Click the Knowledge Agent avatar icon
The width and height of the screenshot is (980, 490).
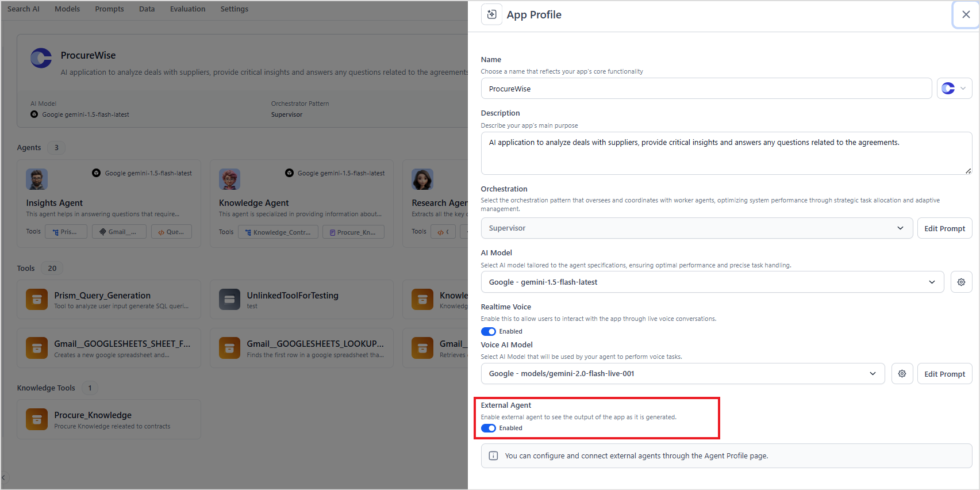tap(229, 179)
